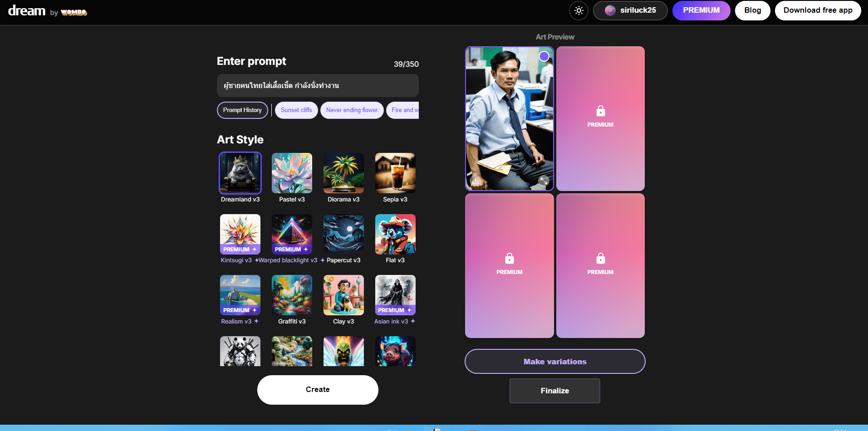
Task: Download the generated image via its download icon
Action: point(475,181)
